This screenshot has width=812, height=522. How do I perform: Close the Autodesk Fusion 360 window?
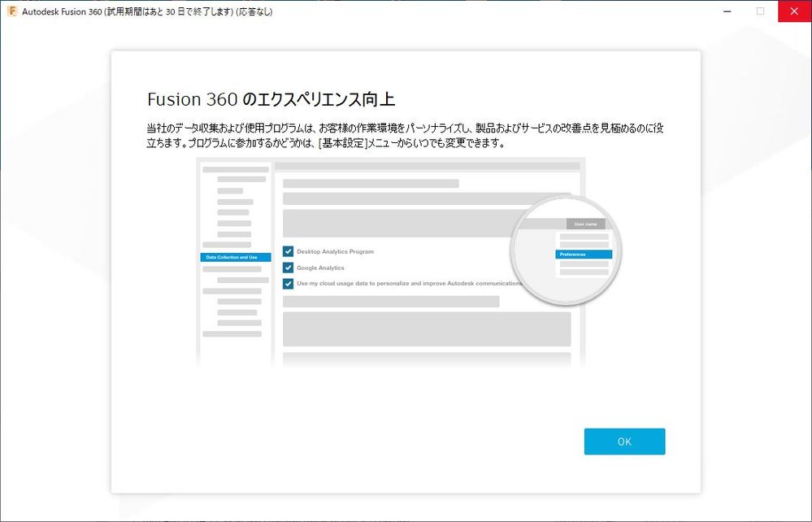[x=794, y=11]
